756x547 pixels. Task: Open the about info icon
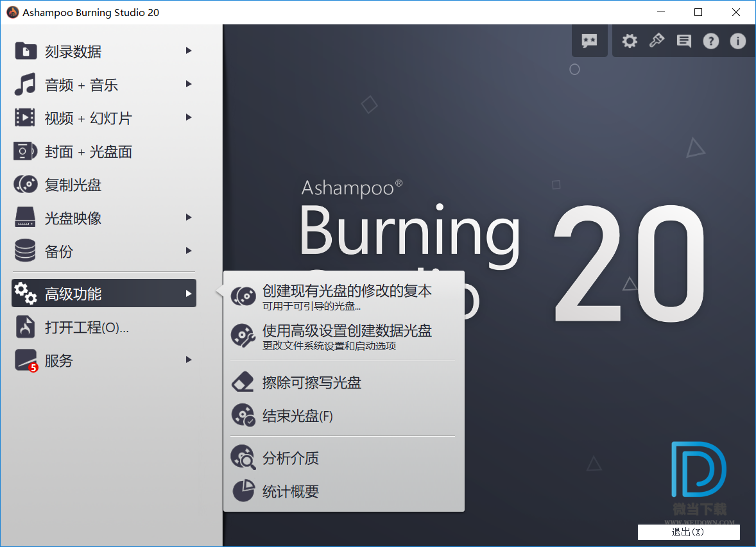coord(737,41)
